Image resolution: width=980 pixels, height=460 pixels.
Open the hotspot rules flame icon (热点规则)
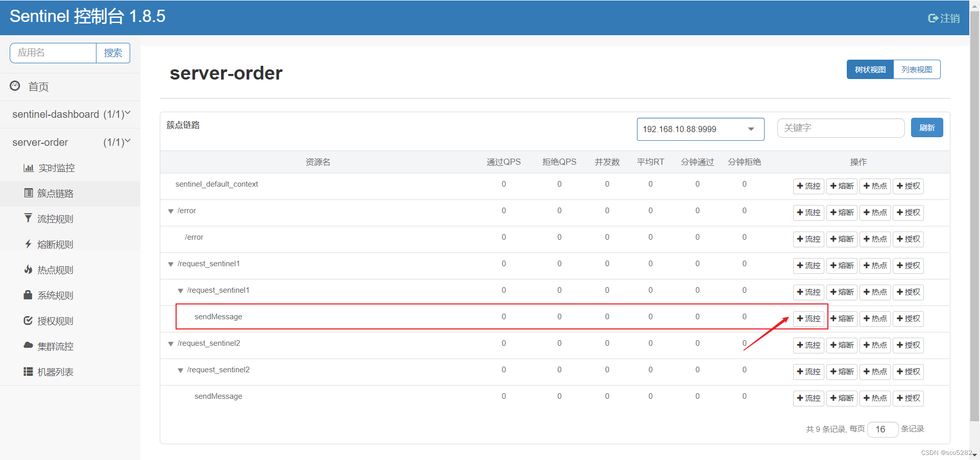click(x=28, y=269)
